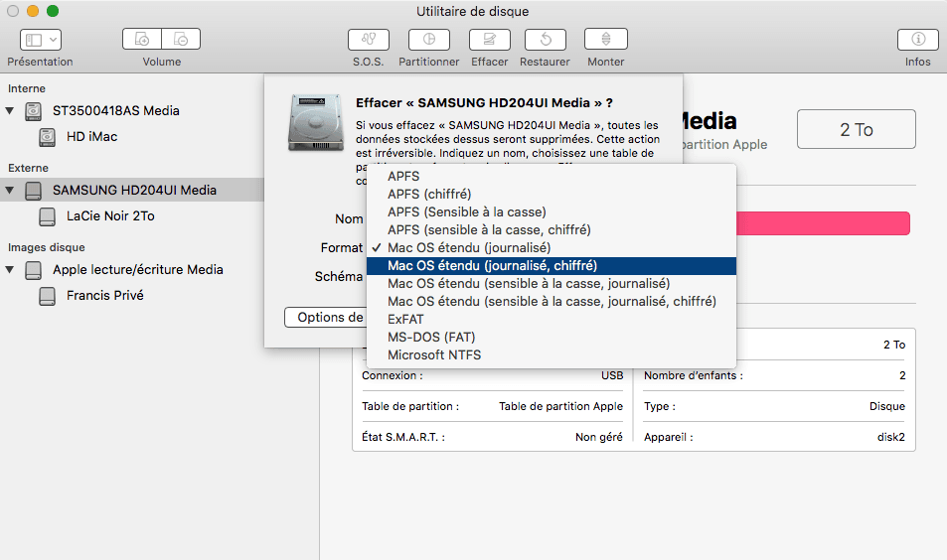Click Table de partition Apple value
947x560 pixels.
[560, 406]
